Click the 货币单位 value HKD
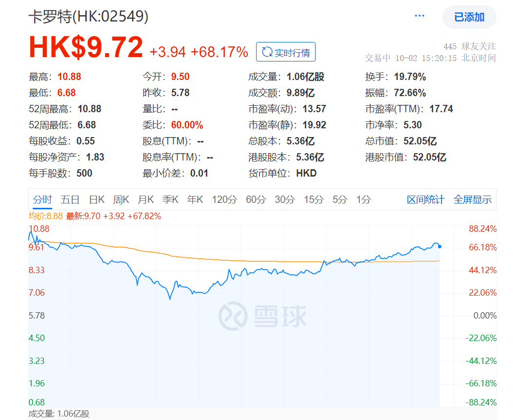 pyautogui.click(x=306, y=173)
